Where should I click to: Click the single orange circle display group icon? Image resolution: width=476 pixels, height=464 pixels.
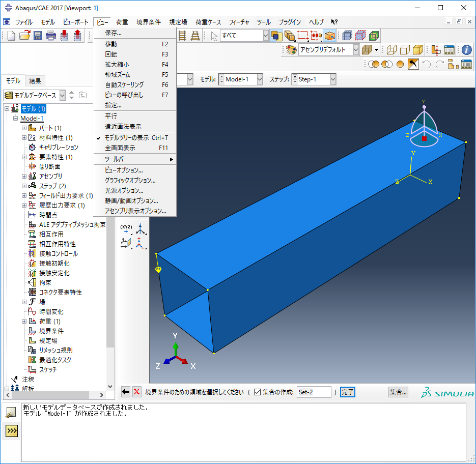tap(400, 64)
